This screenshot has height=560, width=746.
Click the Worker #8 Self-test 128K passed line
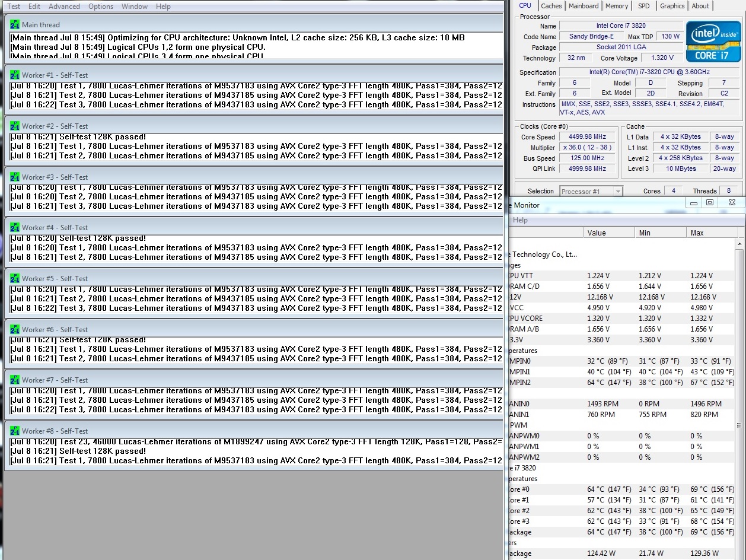click(x=78, y=451)
